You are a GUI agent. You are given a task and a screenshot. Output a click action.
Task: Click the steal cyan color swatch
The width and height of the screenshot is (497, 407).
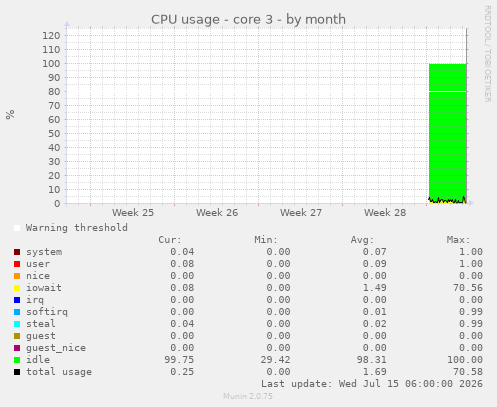pos(17,324)
